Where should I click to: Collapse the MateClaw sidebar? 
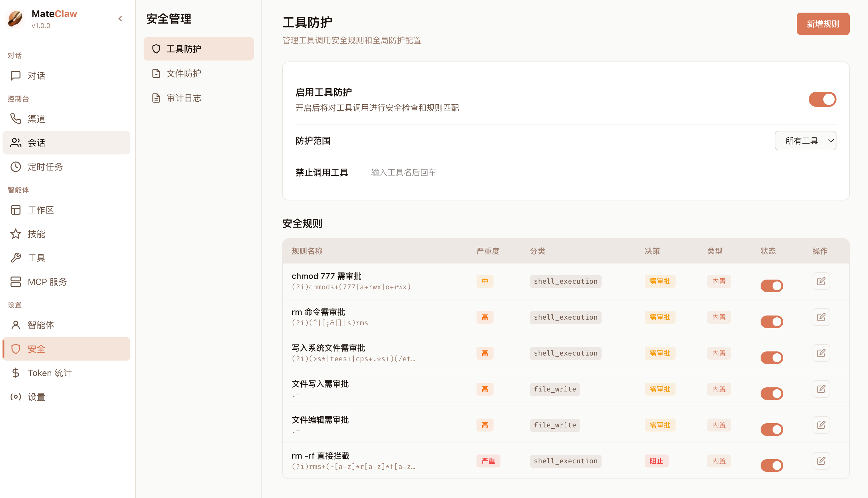(x=120, y=19)
